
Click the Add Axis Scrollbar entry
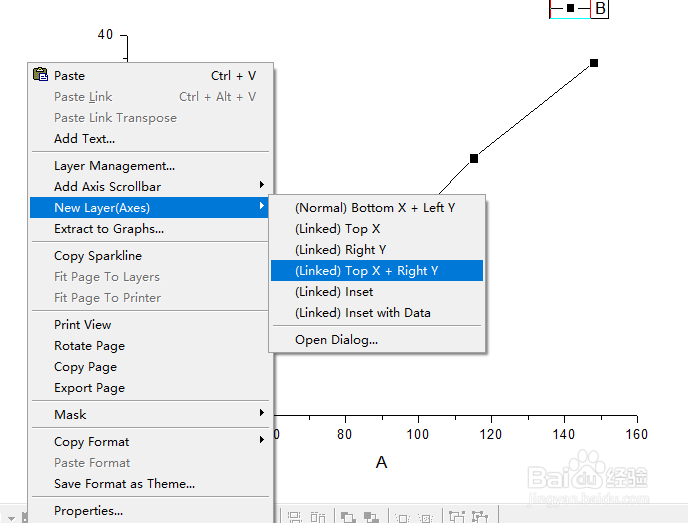[x=150, y=187]
